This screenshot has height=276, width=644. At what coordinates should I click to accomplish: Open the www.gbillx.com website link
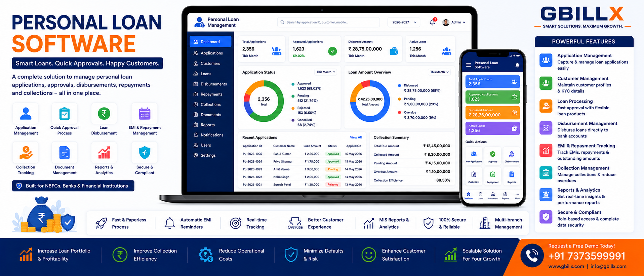[566, 266]
